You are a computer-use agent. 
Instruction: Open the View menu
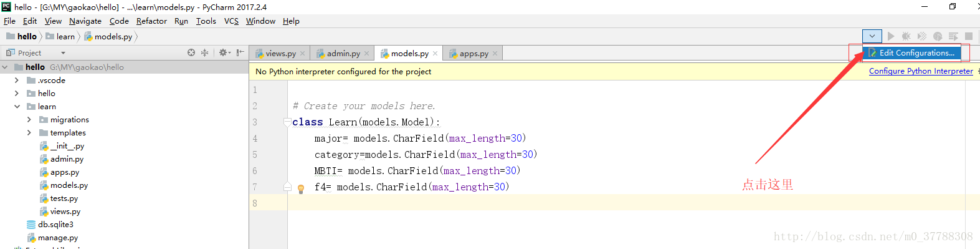coord(53,21)
